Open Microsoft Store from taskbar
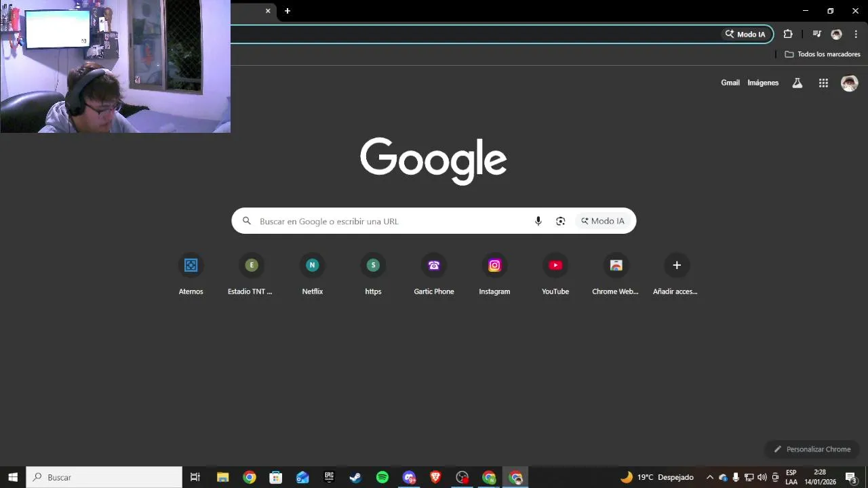The height and width of the screenshot is (488, 868). (x=276, y=477)
